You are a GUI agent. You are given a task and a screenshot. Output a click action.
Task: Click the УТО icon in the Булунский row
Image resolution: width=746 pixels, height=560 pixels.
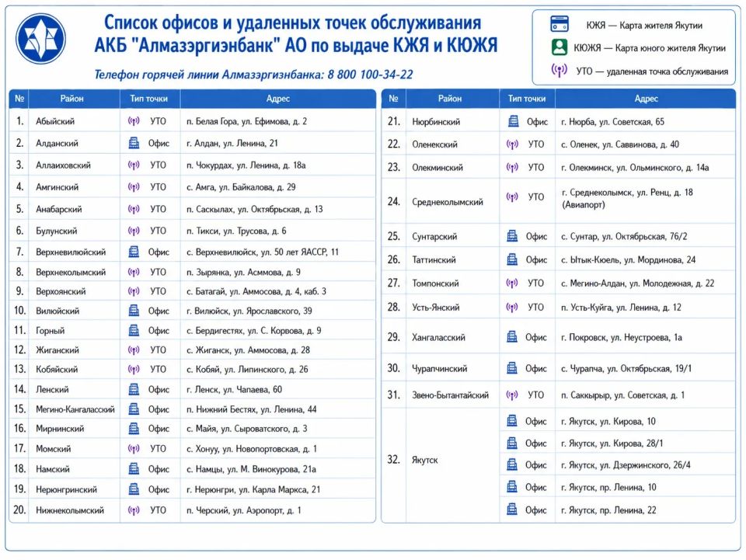click(x=134, y=231)
